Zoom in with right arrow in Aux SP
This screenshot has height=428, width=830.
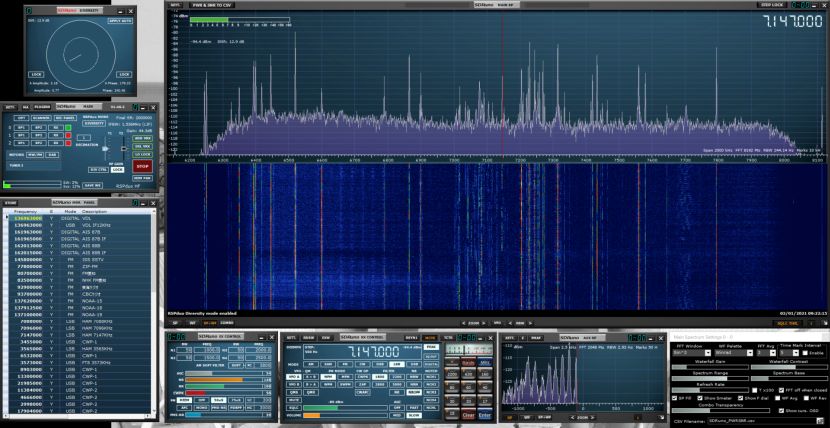coord(594,417)
